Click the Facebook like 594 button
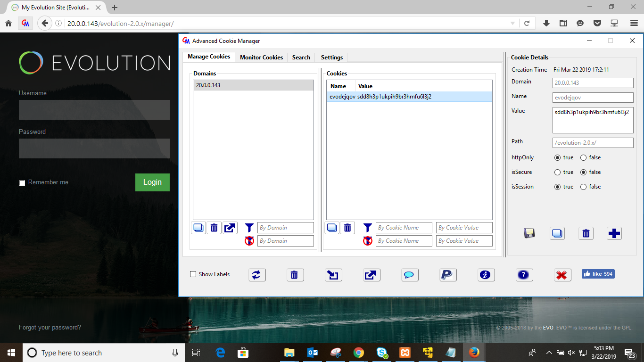Image resolution: width=644 pixels, height=362 pixels. 598,274
